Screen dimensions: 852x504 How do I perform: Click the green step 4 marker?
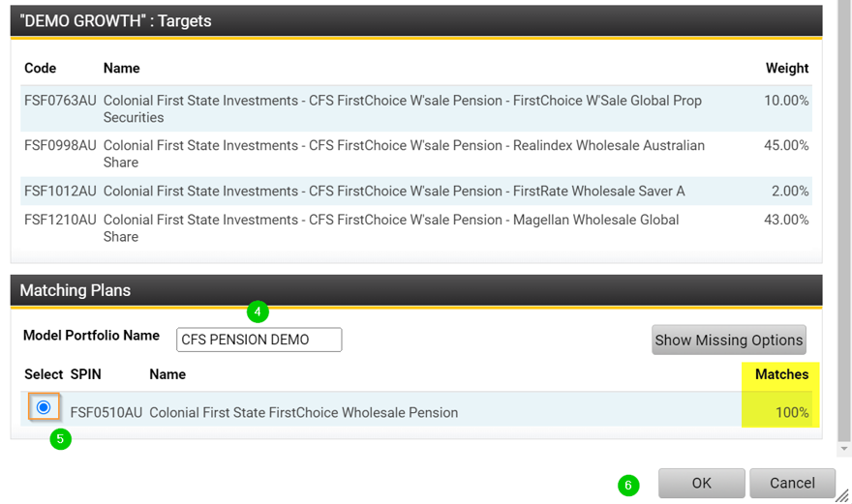[257, 311]
